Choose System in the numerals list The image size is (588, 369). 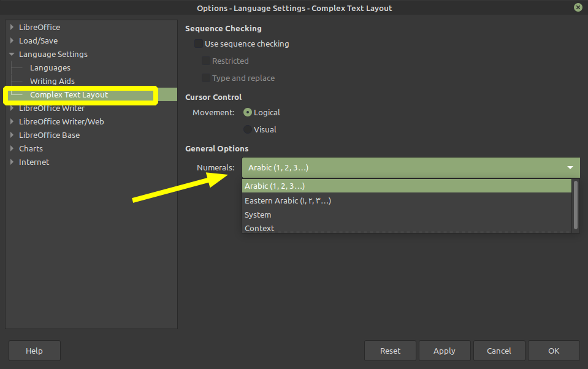click(258, 215)
